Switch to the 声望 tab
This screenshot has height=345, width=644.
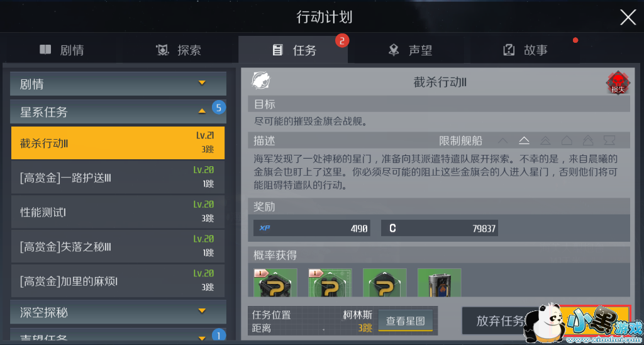410,50
